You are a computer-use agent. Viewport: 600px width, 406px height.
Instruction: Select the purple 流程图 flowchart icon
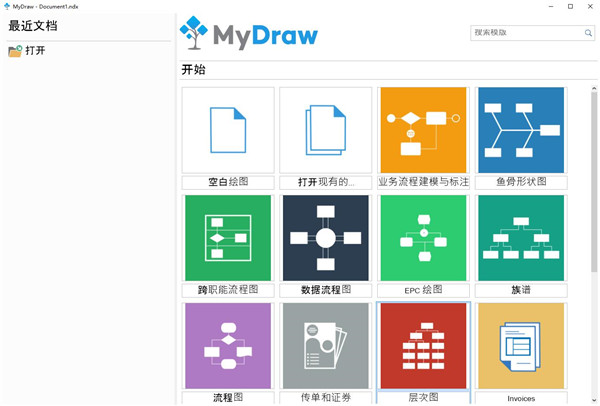coord(228,346)
